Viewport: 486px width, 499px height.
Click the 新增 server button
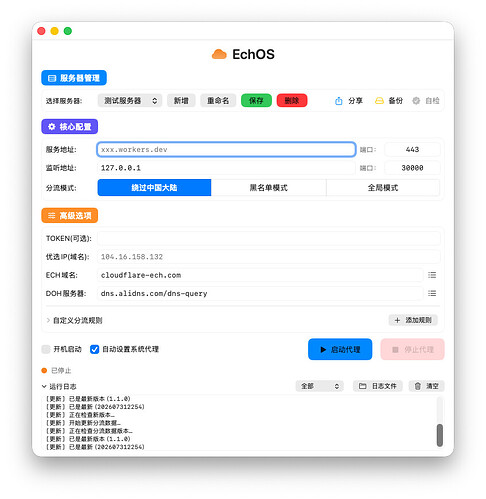tap(181, 101)
